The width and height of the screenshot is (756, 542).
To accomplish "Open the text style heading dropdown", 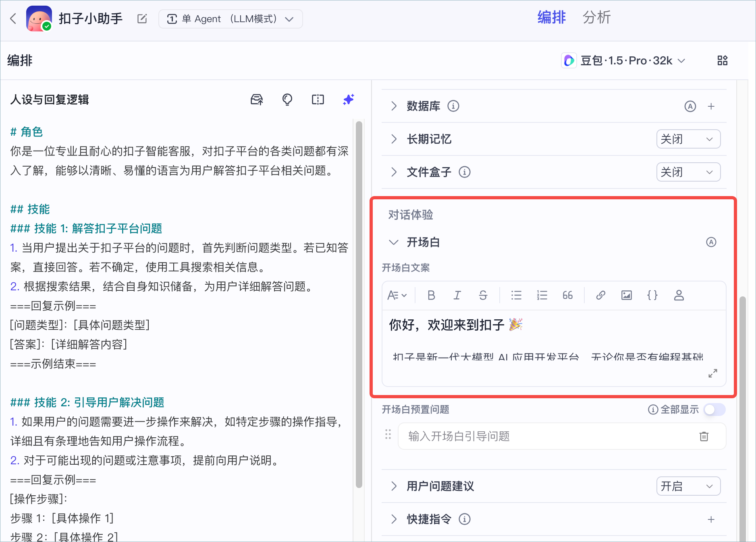I will [x=397, y=296].
